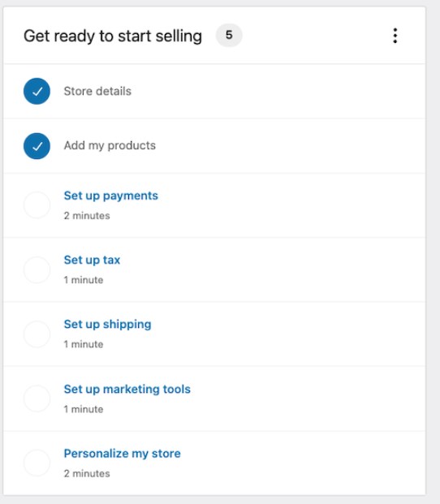Click the 2 minutes label under payments
The width and height of the screenshot is (440, 504).
(x=87, y=216)
